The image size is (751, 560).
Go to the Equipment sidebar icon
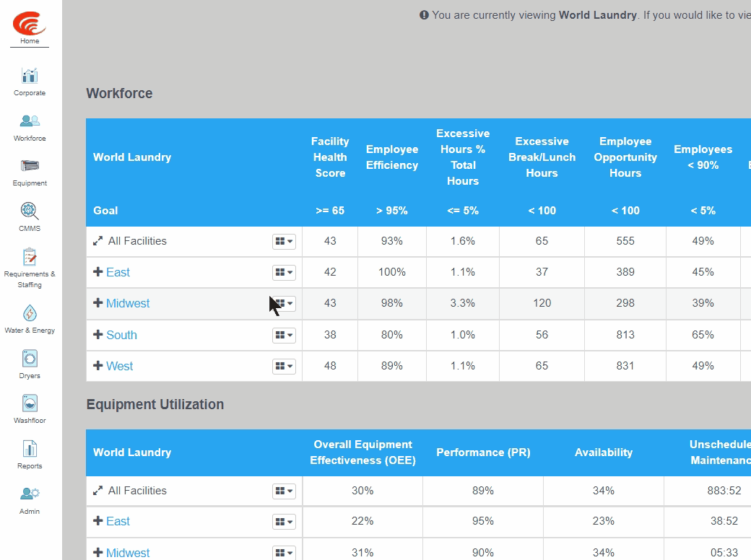tap(30, 165)
